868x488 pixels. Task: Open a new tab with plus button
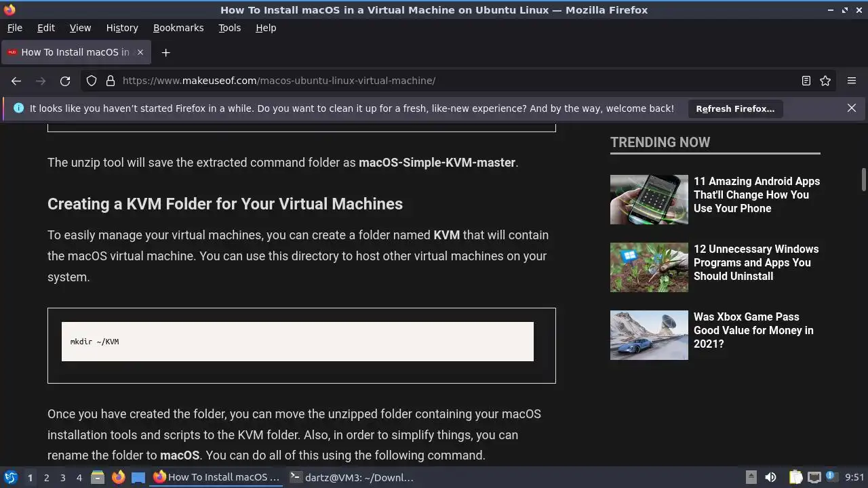(165, 52)
